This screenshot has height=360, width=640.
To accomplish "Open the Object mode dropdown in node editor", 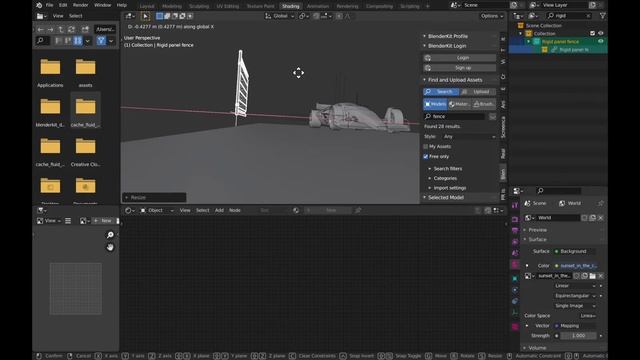I will 157,210.
